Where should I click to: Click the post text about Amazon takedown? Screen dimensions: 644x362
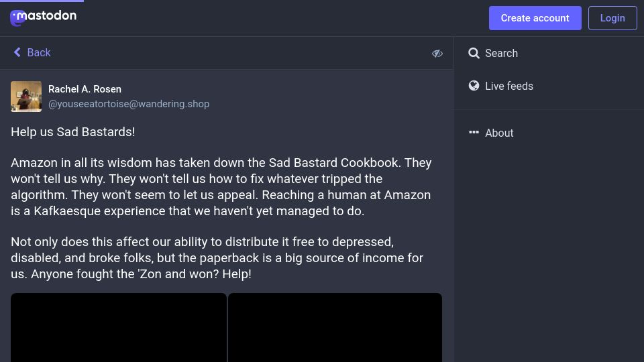coord(221,187)
